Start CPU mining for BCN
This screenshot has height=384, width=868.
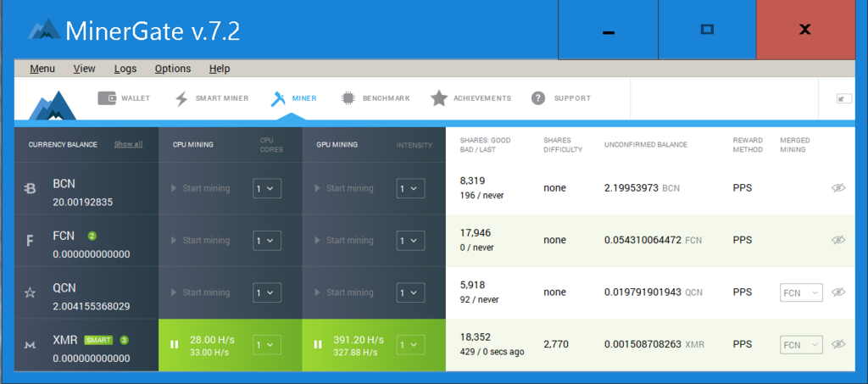(x=200, y=188)
